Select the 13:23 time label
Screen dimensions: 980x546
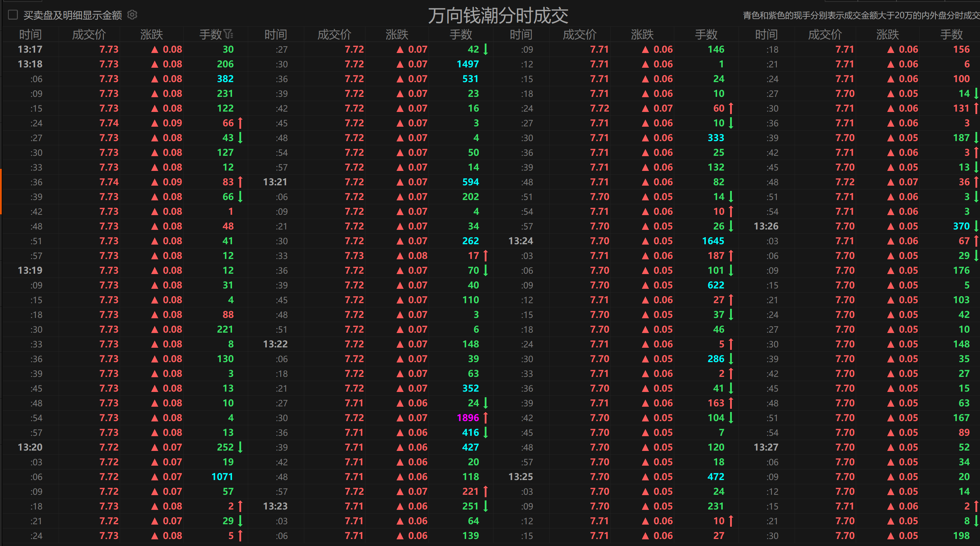[275, 506]
